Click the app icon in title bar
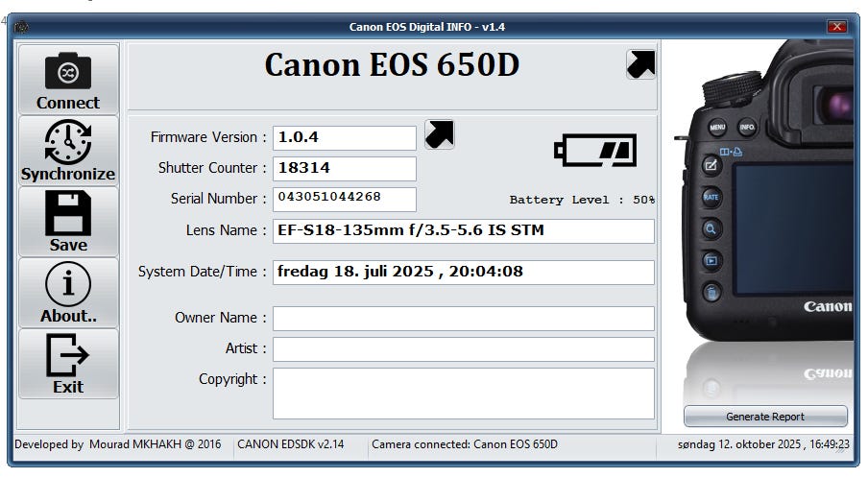 click(x=21, y=27)
